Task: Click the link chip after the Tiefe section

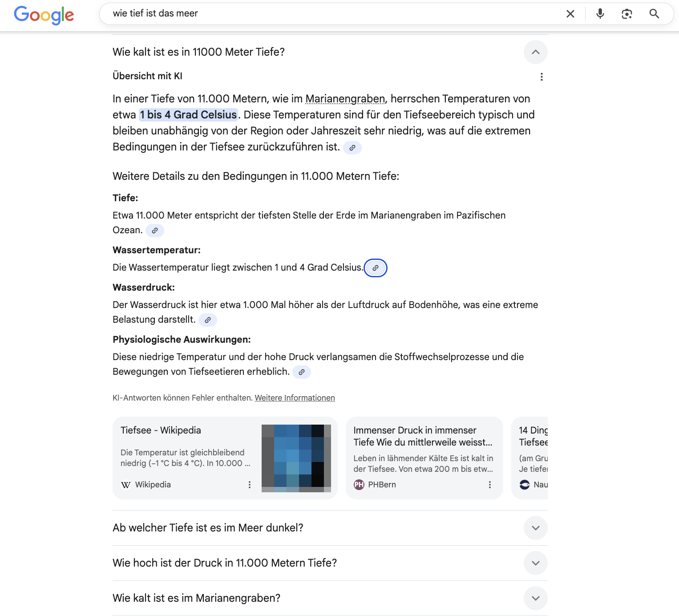Action: click(x=155, y=231)
